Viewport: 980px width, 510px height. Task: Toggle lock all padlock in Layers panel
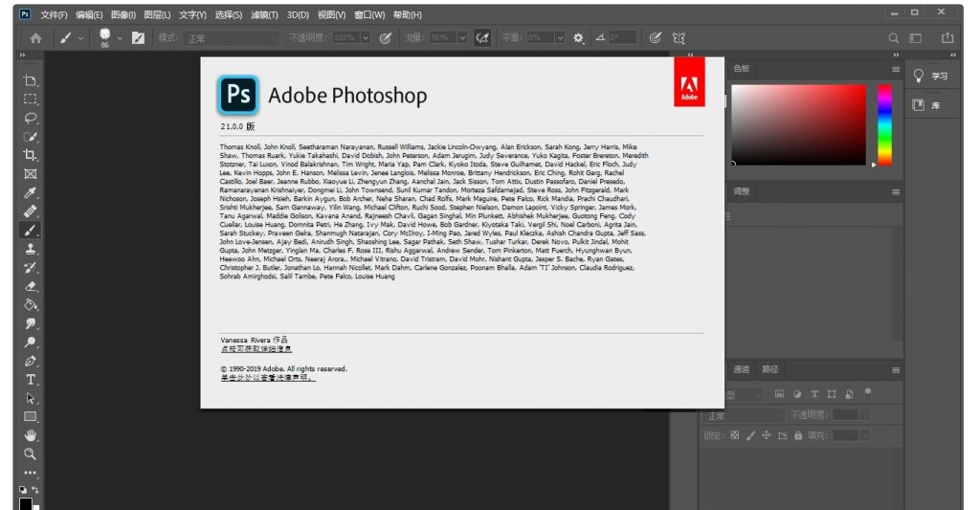pos(798,435)
